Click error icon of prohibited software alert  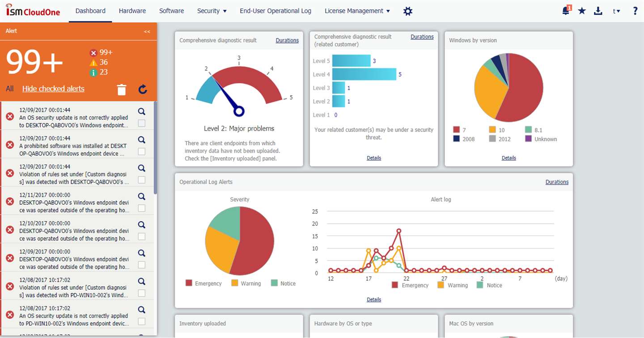pyautogui.click(x=10, y=145)
